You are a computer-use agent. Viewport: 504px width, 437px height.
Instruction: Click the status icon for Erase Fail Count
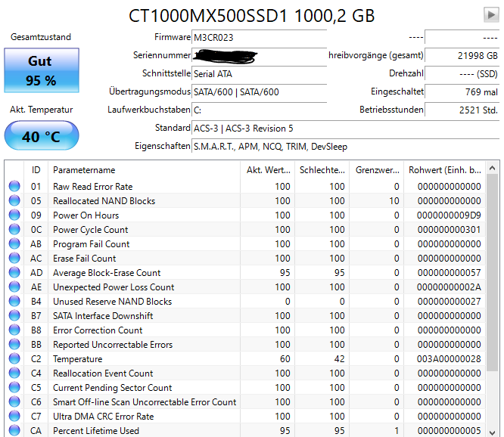14,258
